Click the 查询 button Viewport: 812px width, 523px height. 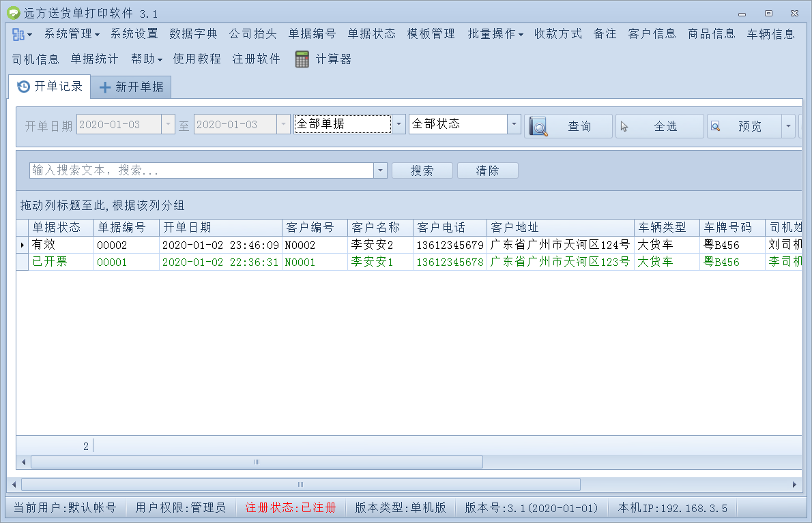pos(568,126)
